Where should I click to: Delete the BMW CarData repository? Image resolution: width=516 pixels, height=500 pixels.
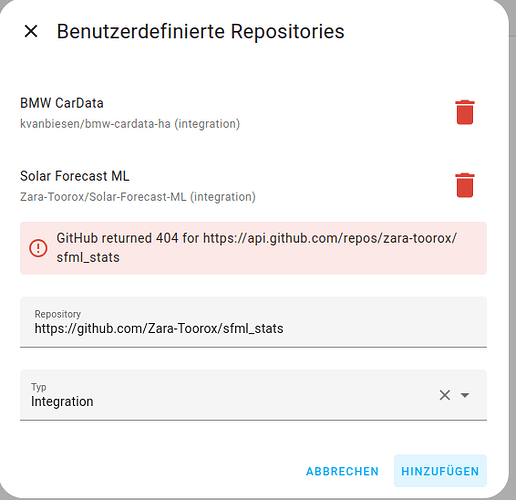(465, 112)
